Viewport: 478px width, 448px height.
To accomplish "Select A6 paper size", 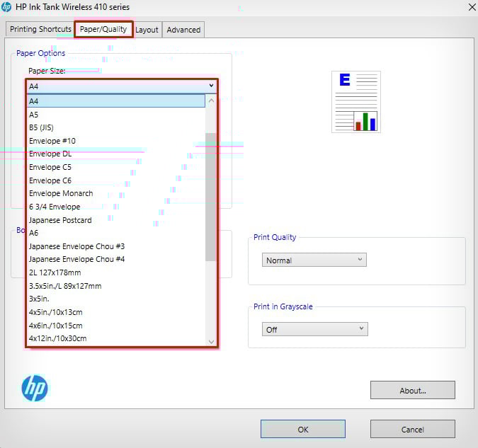I will (116, 233).
